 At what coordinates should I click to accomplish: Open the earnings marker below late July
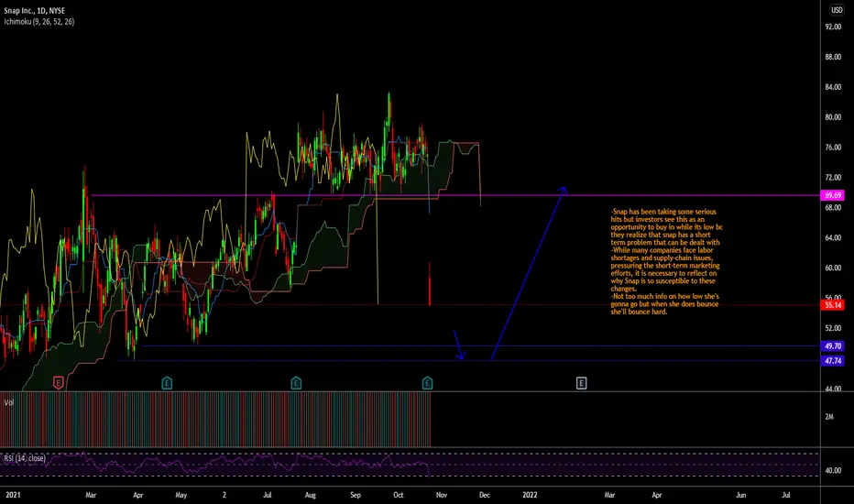tap(296, 382)
